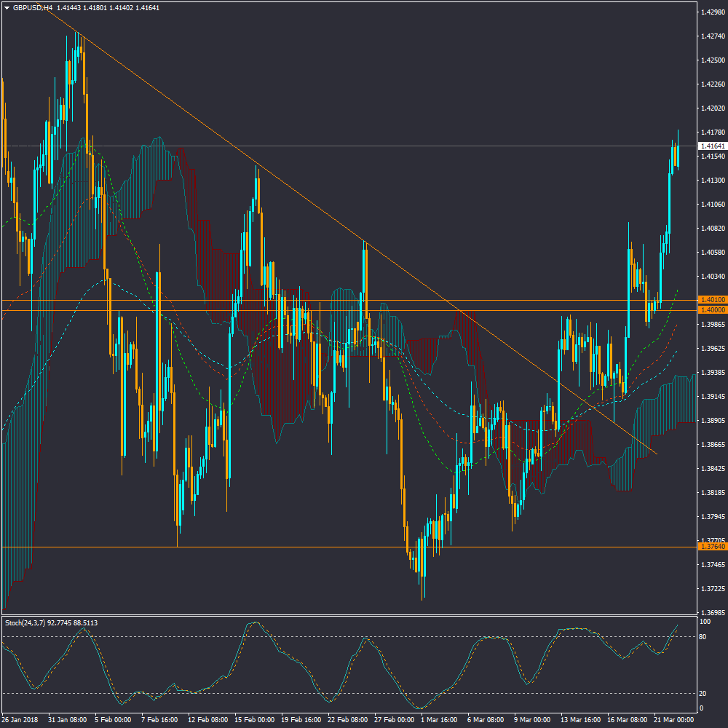Viewport: 728px width, 728px height.
Task: Click the 1.42980 top price scale value
Action: [711, 12]
